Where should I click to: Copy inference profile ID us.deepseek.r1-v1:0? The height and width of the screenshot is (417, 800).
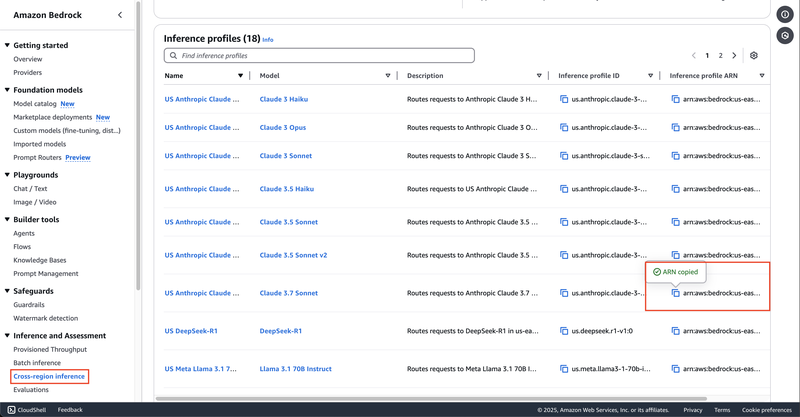pyautogui.click(x=564, y=331)
